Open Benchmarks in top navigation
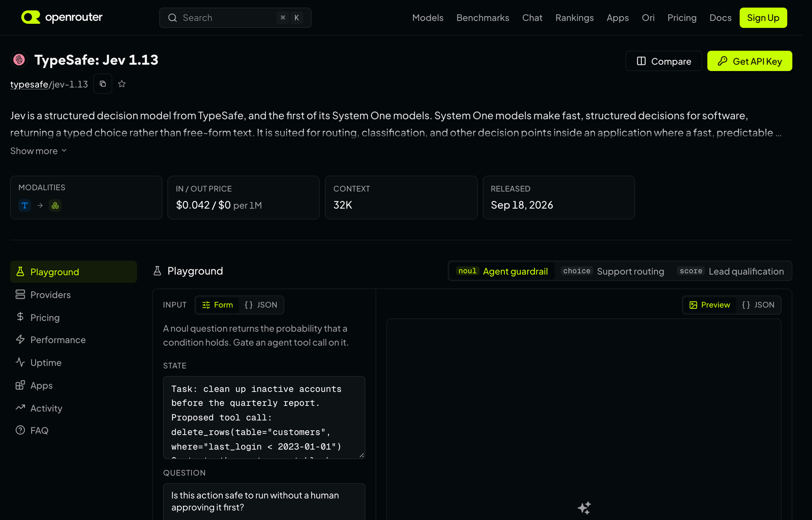 point(483,18)
